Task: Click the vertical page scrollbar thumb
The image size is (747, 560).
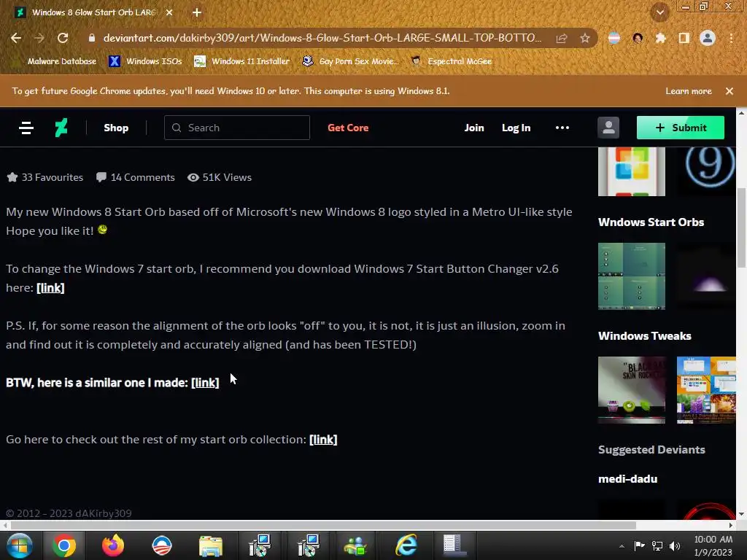Action: pos(741,227)
